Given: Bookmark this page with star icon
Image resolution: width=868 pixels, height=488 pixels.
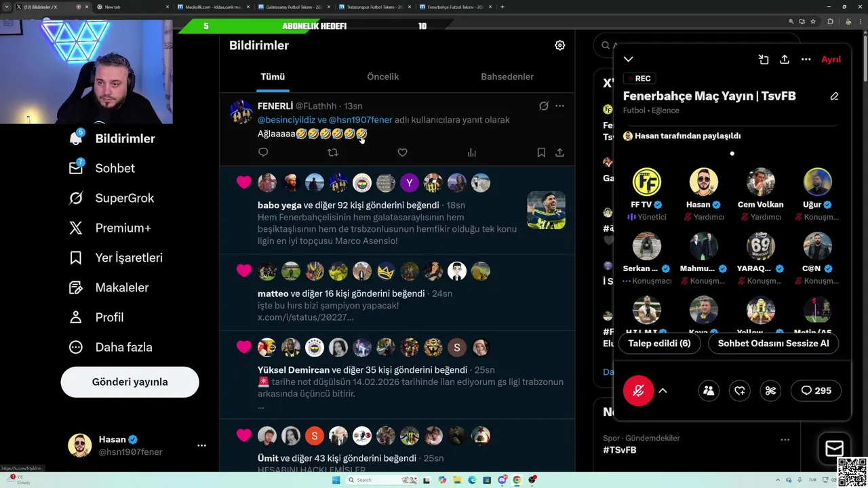Looking at the screenshot, I should click(813, 22).
